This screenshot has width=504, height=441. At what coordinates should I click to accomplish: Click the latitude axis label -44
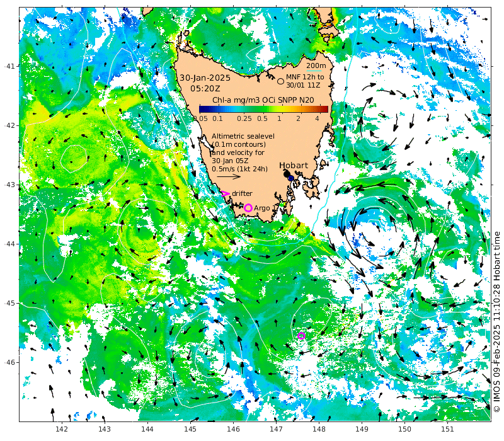(8, 244)
